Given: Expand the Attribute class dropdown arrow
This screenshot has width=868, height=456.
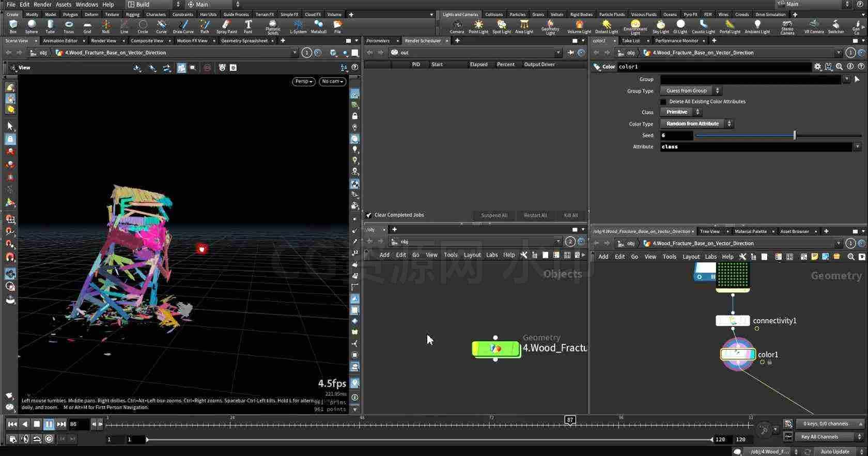Looking at the screenshot, I should tap(857, 147).
